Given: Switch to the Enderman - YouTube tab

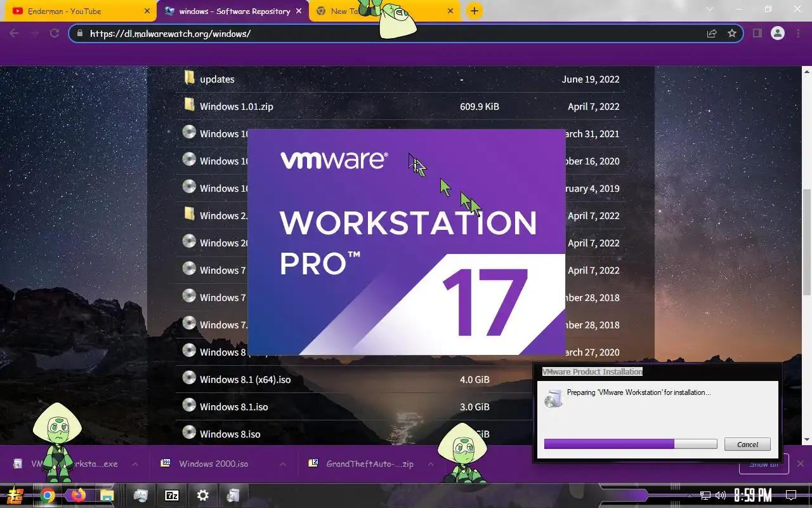Looking at the screenshot, I should pos(77,11).
